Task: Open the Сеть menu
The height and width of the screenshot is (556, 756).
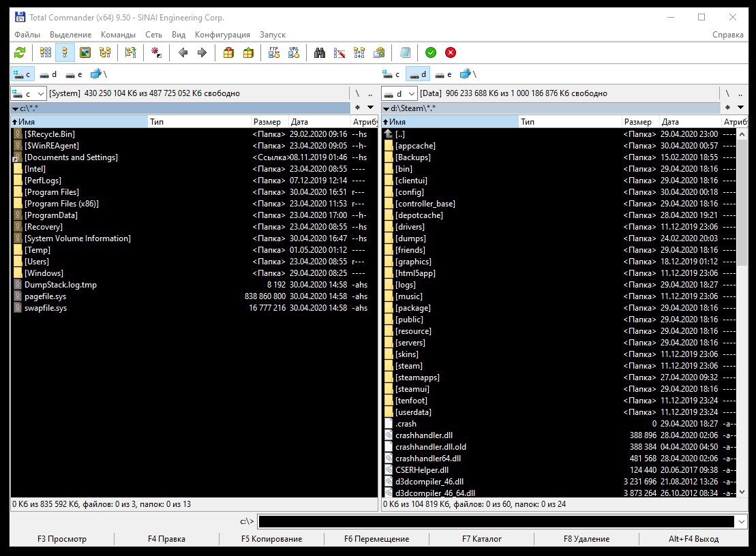Action: coord(153,35)
